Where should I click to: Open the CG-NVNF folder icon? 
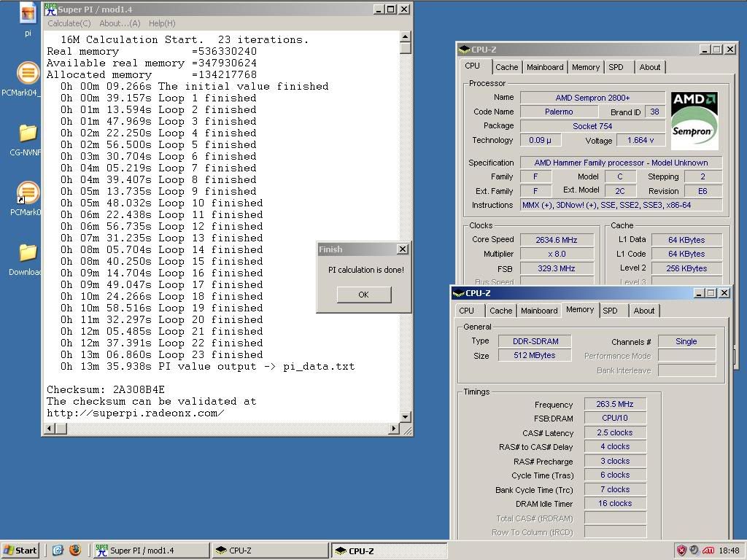[28, 133]
